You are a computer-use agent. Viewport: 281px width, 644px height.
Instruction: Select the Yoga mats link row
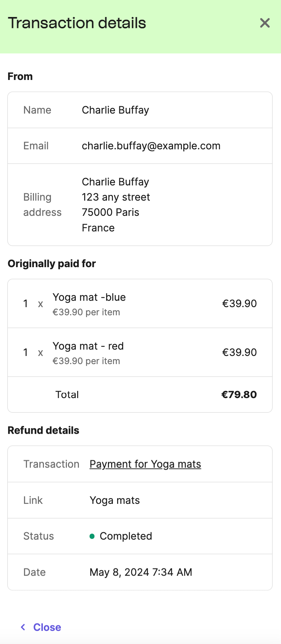tap(114, 500)
